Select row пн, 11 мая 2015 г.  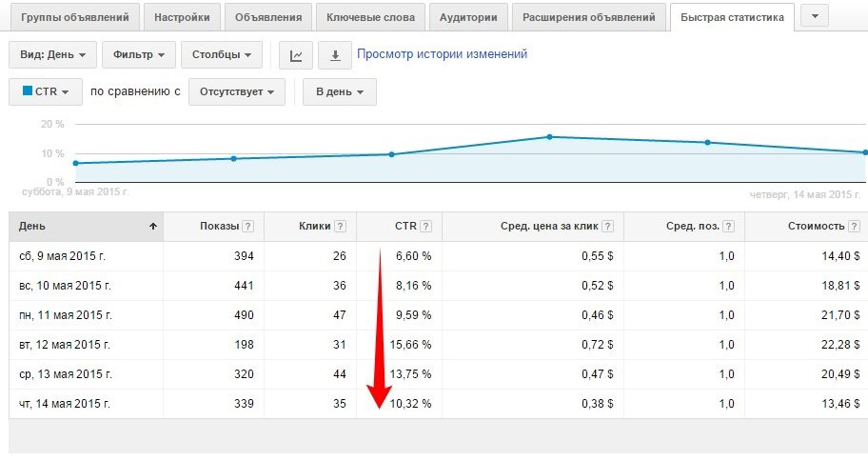(439, 315)
